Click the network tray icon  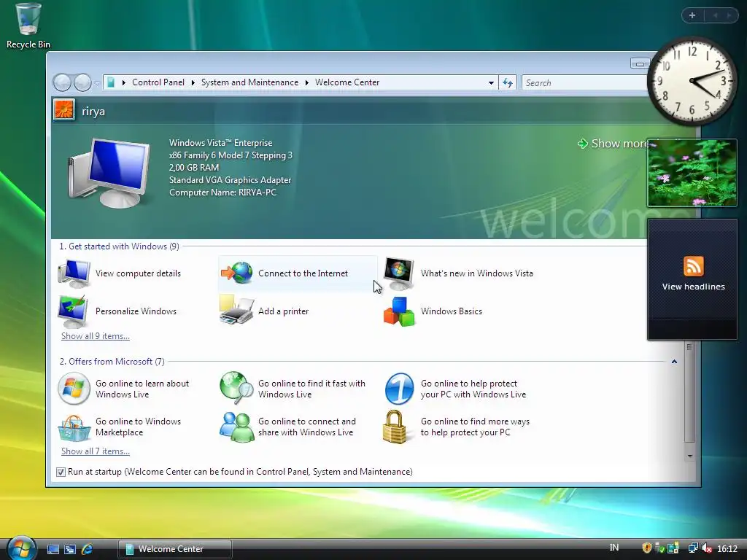[693, 548]
